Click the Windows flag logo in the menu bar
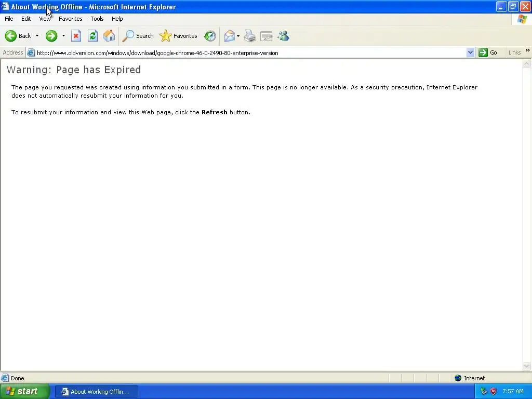Screen dimensions: 532x399 tap(522, 19)
